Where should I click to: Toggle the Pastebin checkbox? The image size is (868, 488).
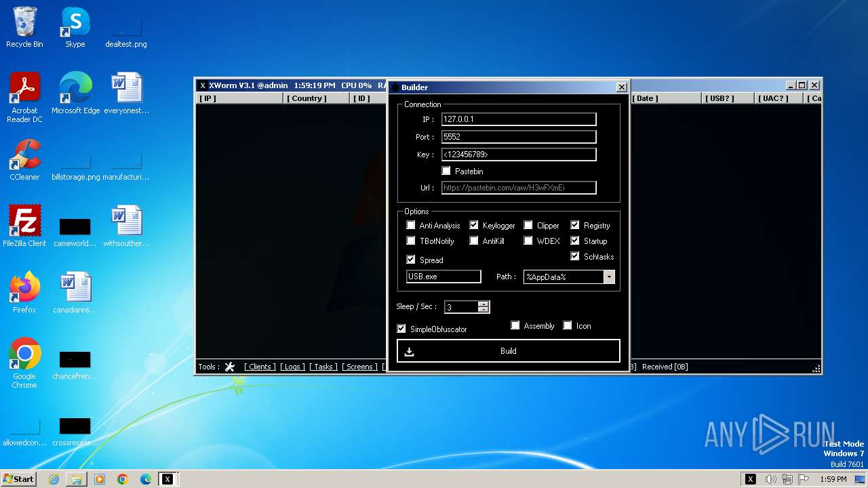pyautogui.click(x=446, y=171)
